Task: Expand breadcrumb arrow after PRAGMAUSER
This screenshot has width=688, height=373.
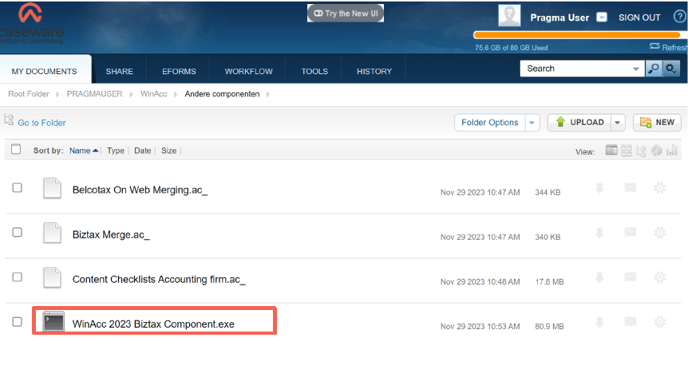Action: [131, 94]
